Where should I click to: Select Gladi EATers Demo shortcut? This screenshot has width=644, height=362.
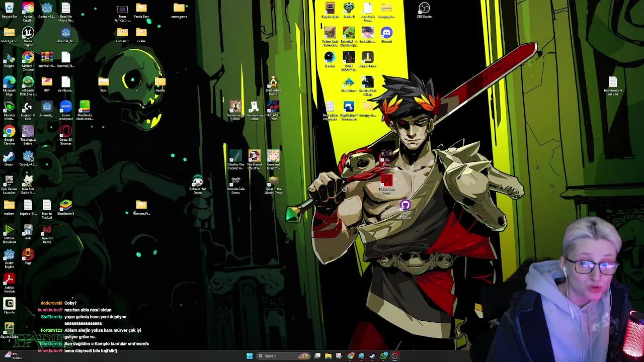point(273,86)
